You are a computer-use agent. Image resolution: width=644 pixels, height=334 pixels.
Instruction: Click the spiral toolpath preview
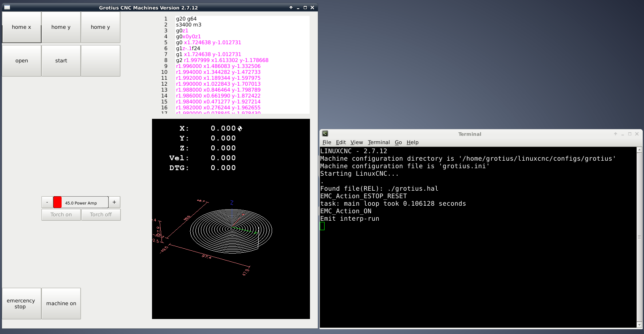click(231, 231)
